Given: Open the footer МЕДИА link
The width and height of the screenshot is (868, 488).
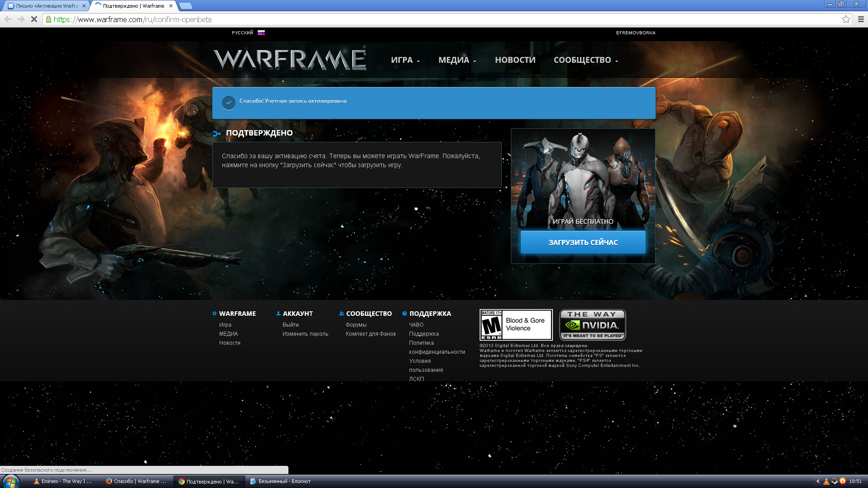Looking at the screenshot, I should click(x=228, y=334).
